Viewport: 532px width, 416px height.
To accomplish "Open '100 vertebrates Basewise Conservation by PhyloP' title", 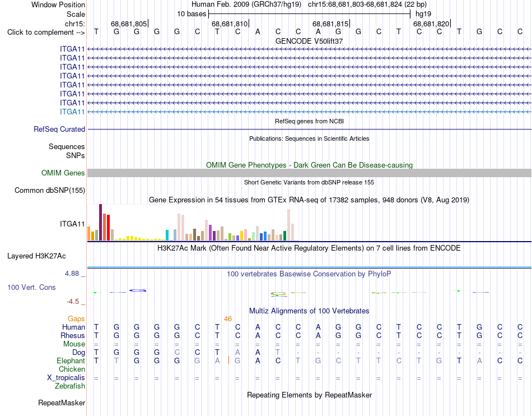I will [309, 274].
